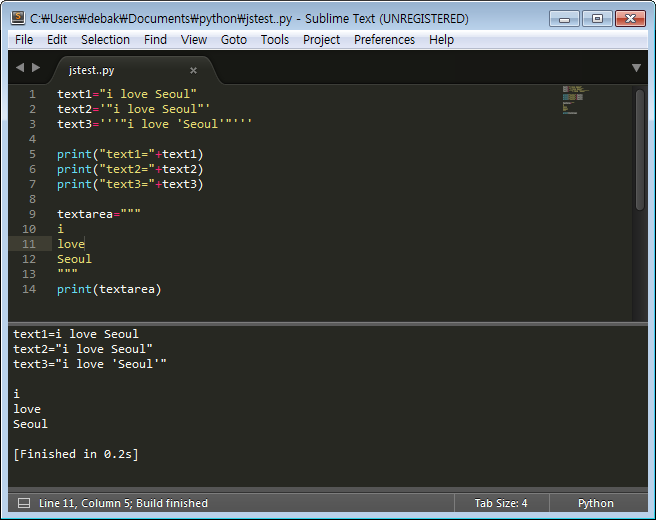This screenshot has height=520, width=656.
Task: Open the tab list dropdown arrow
Action: (x=636, y=68)
